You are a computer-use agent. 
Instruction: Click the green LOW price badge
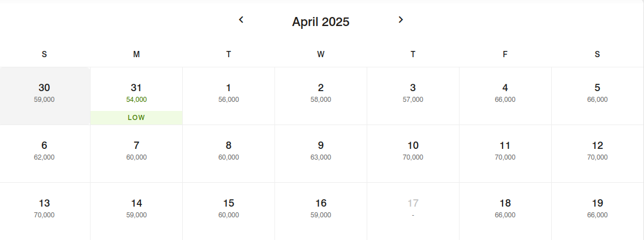(x=136, y=118)
